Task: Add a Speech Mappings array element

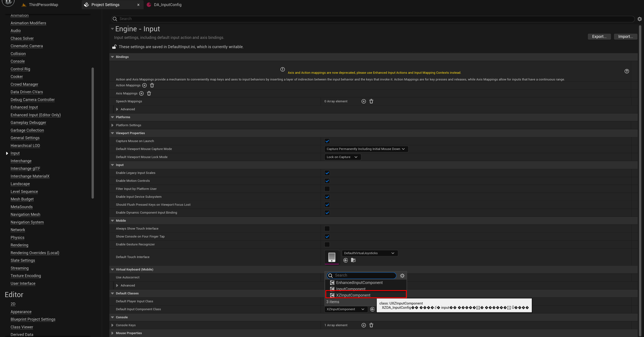Action: (x=364, y=101)
